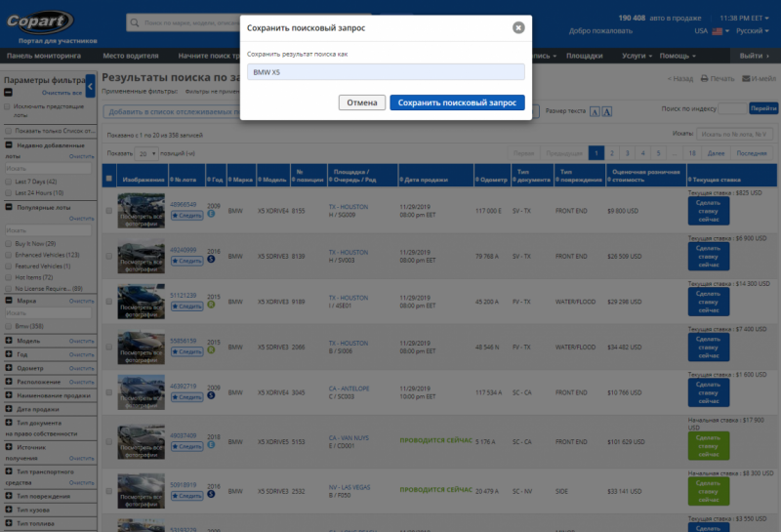The image size is (781, 532).
Task: Focus the BMW X5 search name field
Action: tap(386, 72)
